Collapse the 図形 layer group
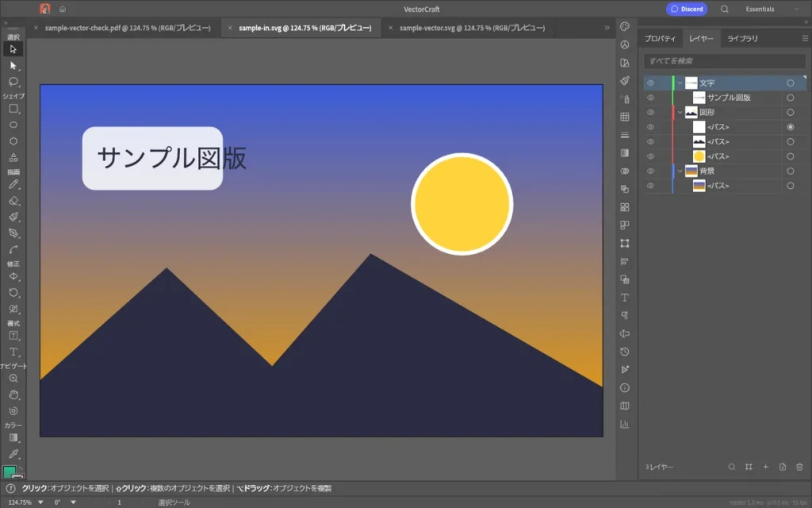812x508 pixels. [680, 112]
